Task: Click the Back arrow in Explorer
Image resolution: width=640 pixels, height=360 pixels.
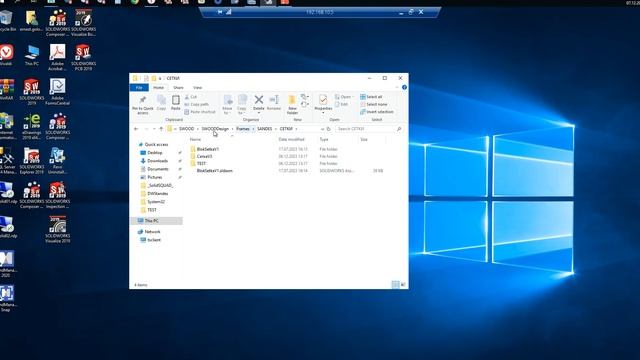Action: point(136,129)
